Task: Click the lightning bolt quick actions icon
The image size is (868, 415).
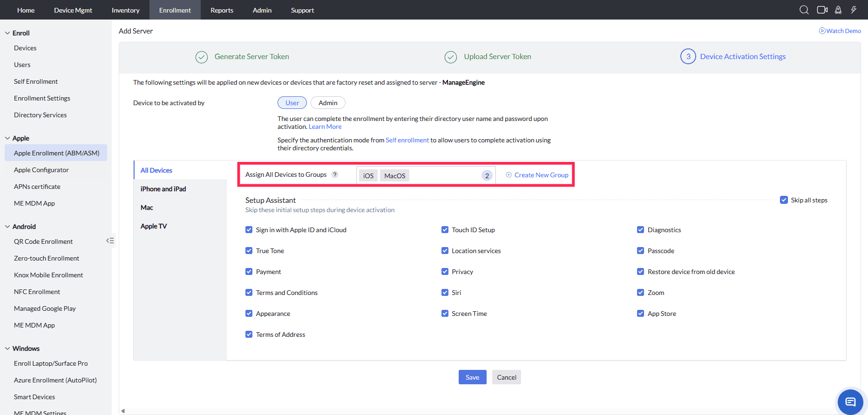Action: [x=854, y=10]
